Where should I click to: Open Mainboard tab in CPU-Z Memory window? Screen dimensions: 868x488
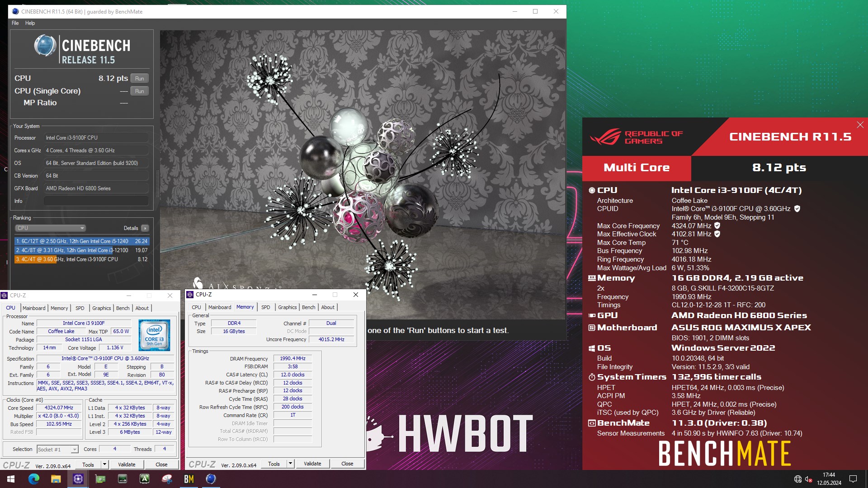click(220, 307)
